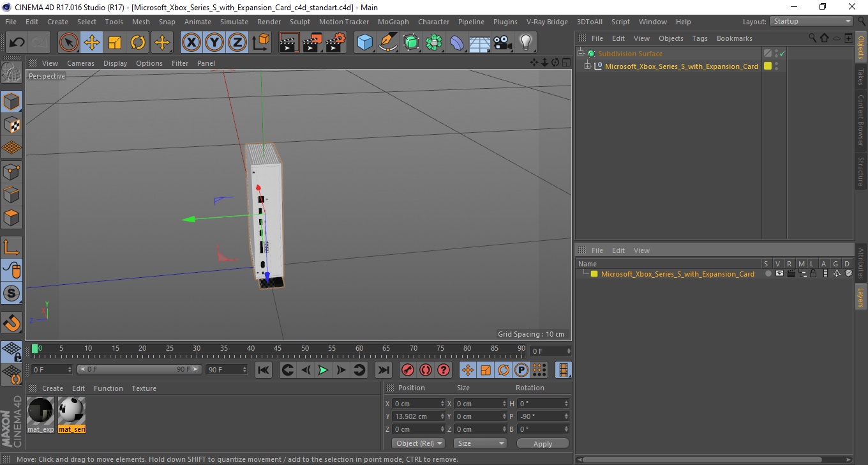Image resolution: width=868 pixels, height=465 pixels.
Task: Toggle rotation keyframe recording
Action: coord(504,370)
